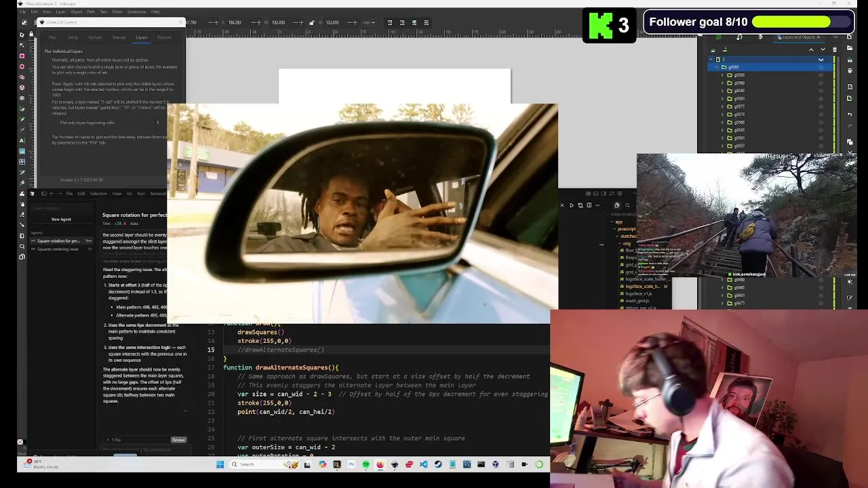Image resolution: width=868 pixels, height=488 pixels.
Task: Select the Inkscape dropper tool
Action: click(22, 172)
